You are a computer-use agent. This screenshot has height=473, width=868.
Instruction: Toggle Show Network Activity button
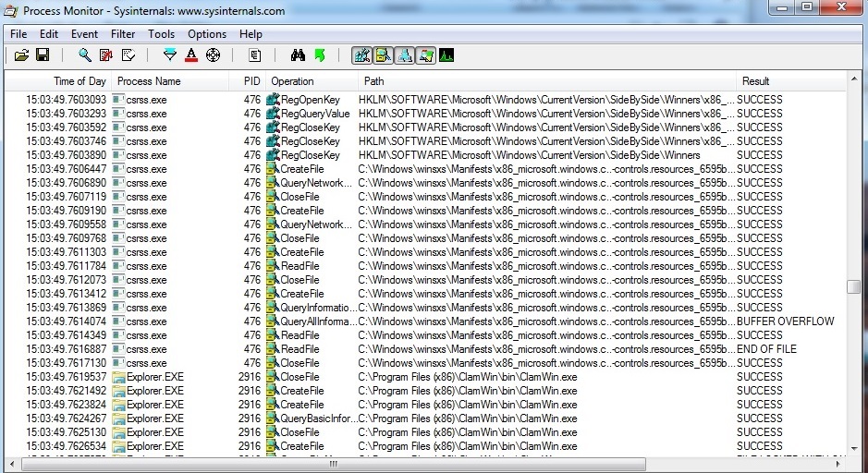point(404,55)
